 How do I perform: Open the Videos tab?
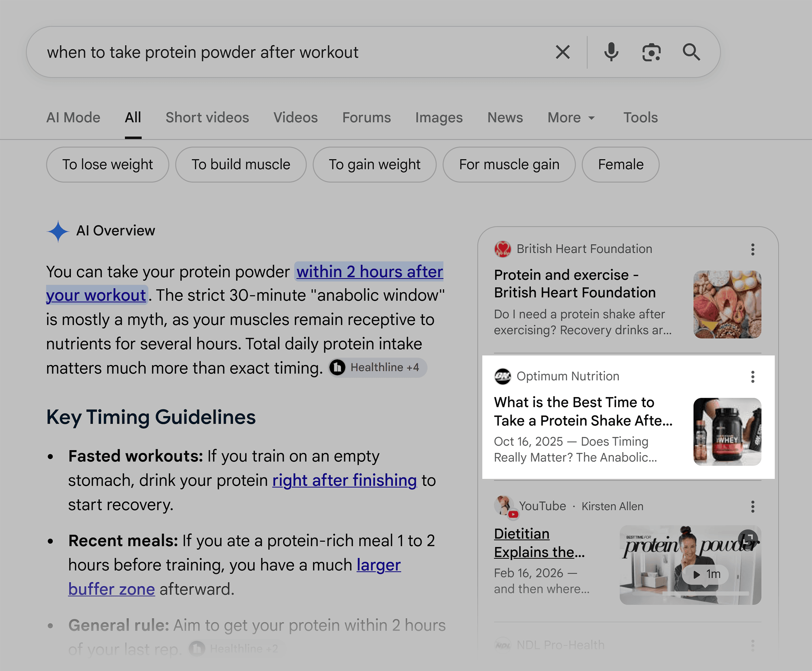(296, 118)
